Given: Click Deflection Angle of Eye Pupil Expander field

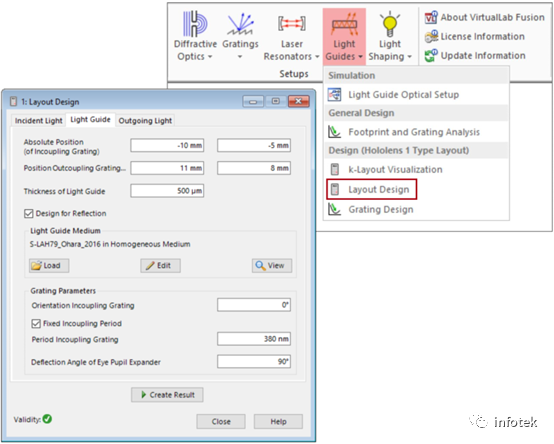Looking at the screenshot, I should coord(254,361).
